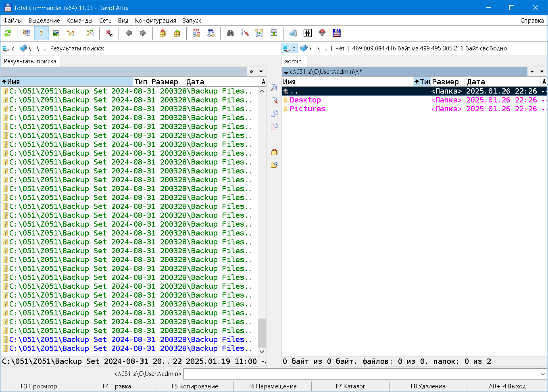The image size is (548, 392).
Task: Open the file type filter dropdown in left panel
Action: click(x=260, y=71)
